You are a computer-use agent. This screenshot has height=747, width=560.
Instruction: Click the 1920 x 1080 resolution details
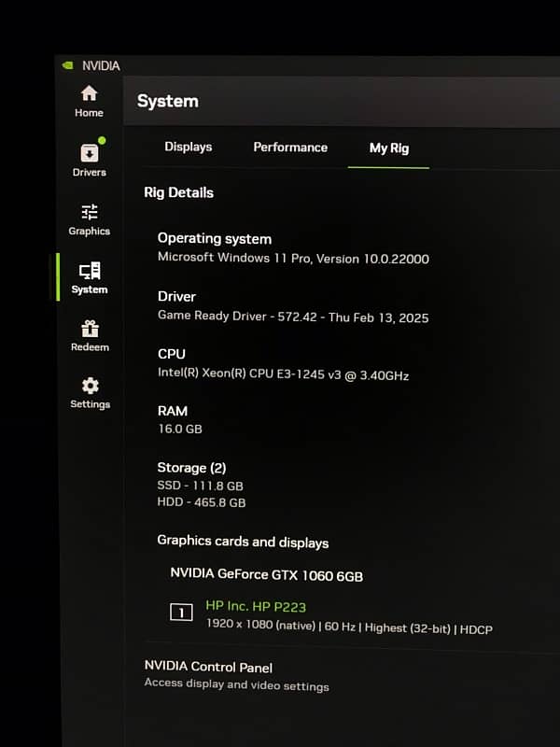[x=349, y=627]
